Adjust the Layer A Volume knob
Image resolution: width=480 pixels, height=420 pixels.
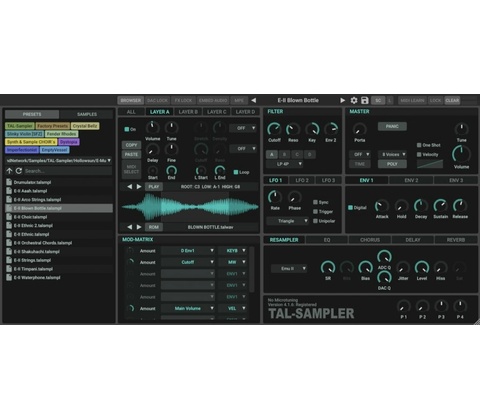153,128
